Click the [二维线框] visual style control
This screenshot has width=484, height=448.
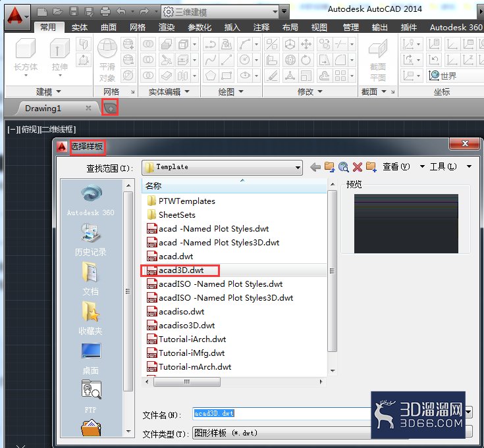[x=58, y=129]
